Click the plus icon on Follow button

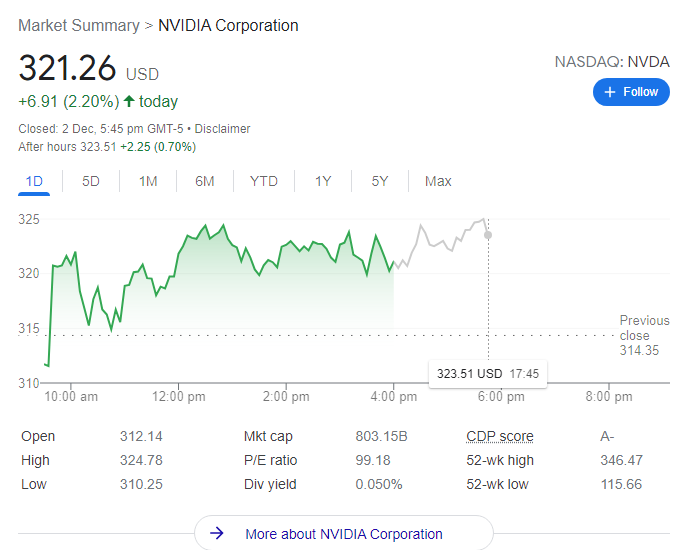click(x=609, y=92)
